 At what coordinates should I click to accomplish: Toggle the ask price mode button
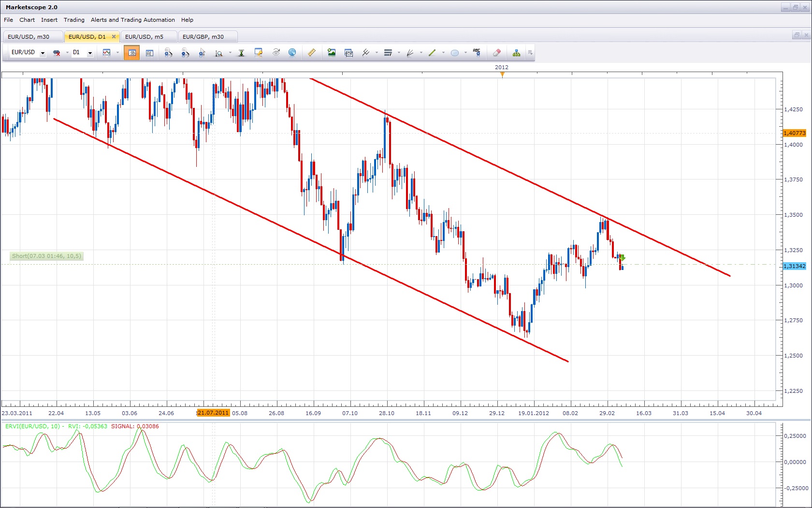coord(149,53)
